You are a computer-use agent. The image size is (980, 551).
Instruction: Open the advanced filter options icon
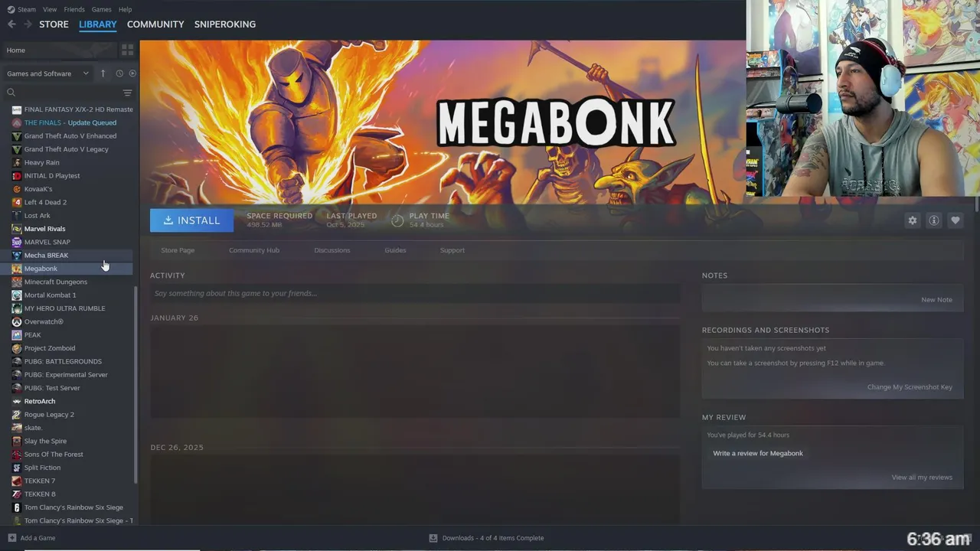[127, 93]
